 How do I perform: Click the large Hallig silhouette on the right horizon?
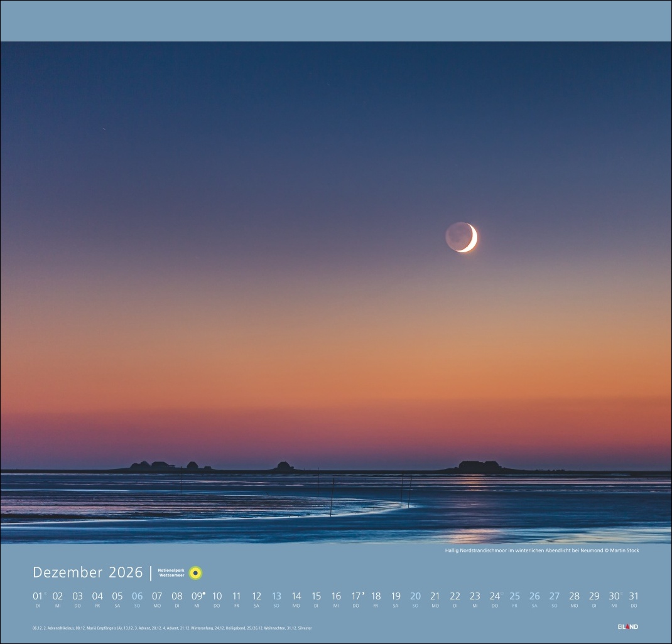click(479, 466)
